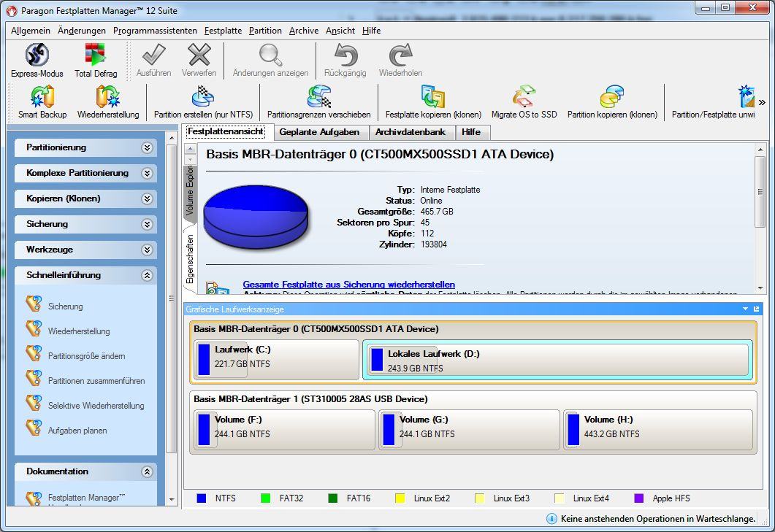Collapse the Schnelleinführung section
775x532 pixels.
click(x=147, y=276)
